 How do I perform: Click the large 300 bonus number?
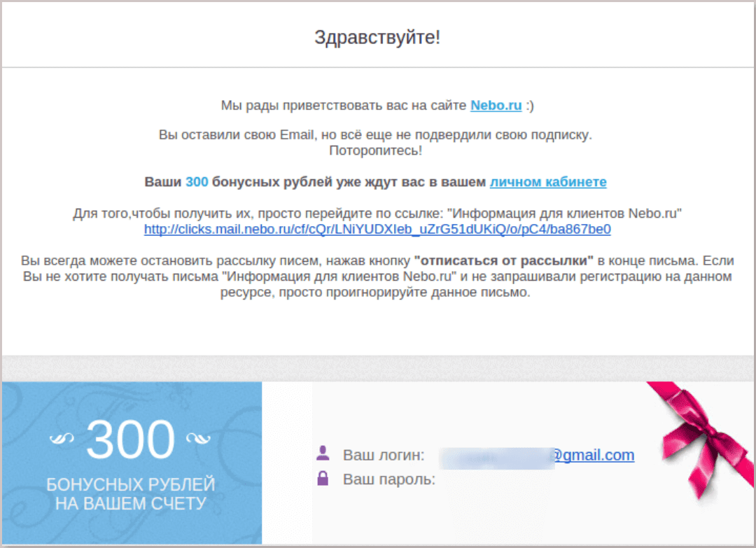130,440
